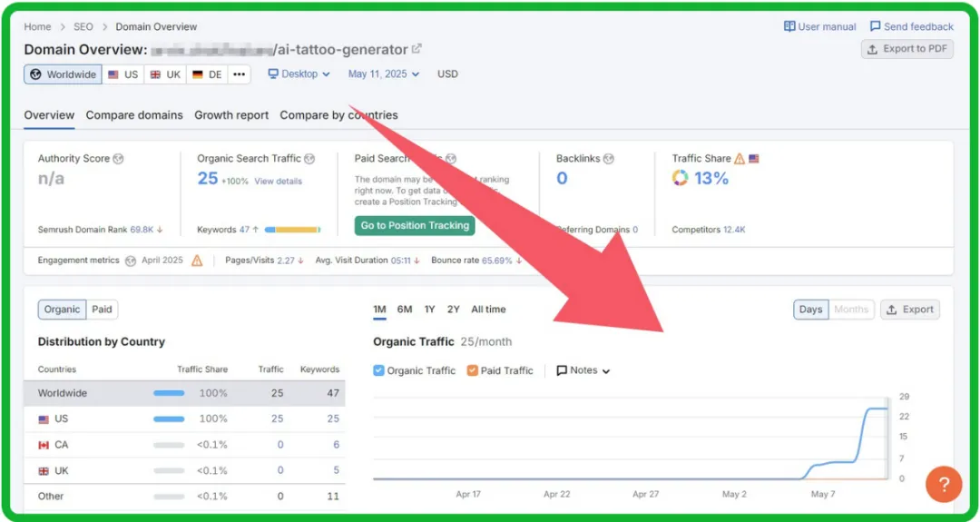Open external link icon beside domain name
Screen dimensions: 980x522
416,49
